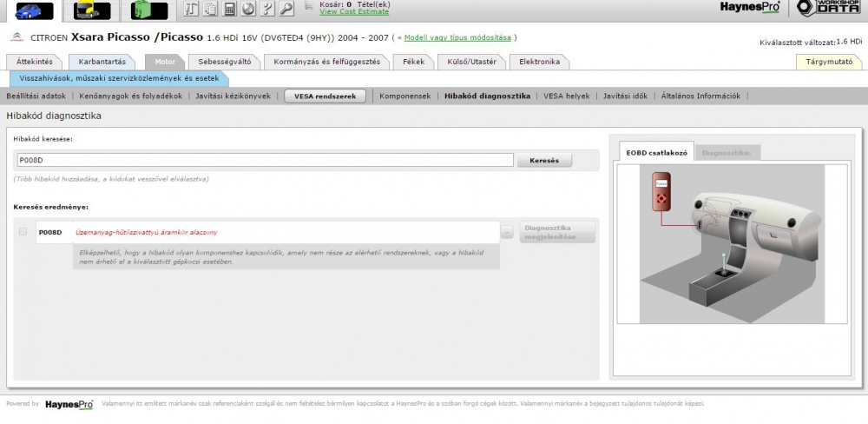This screenshot has width=868, height=424.
Task: Click the footer HaynesPro logo
Action: tap(69, 405)
